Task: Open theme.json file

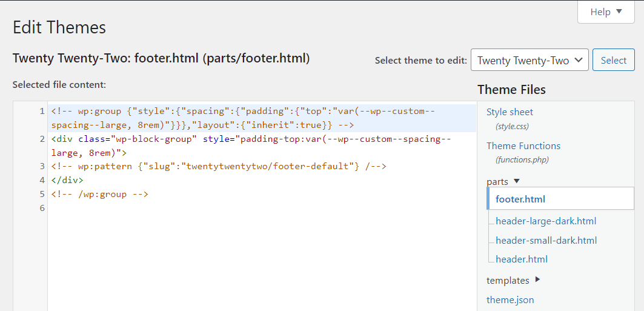Action: (510, 300)
